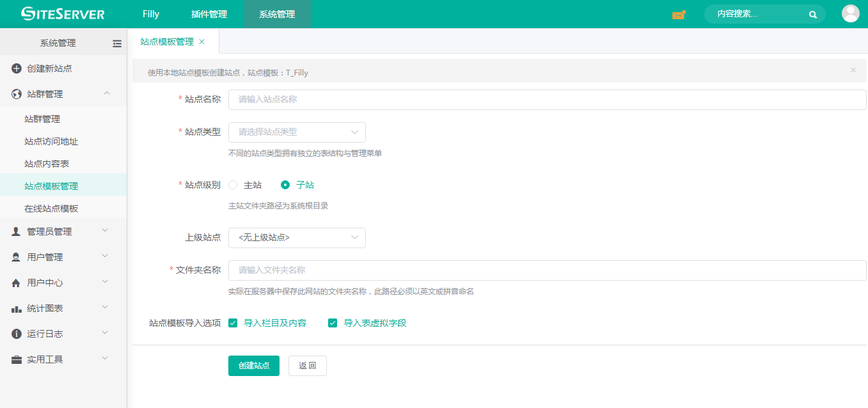Collapse sidebar using the hamburger menu icon

pyautogui.click(x=117, y=43)
